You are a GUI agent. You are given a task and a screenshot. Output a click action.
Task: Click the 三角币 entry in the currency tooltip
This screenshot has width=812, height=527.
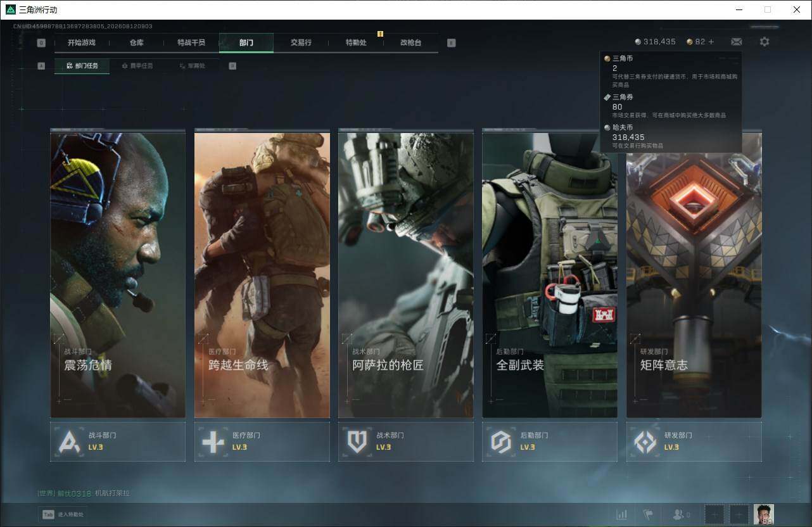[x=671, y=71]
